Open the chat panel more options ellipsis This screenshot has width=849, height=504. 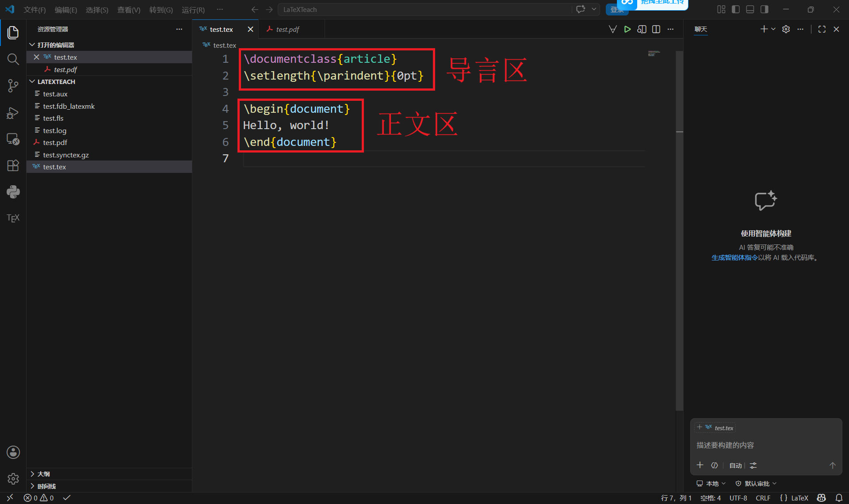(800, 29)
